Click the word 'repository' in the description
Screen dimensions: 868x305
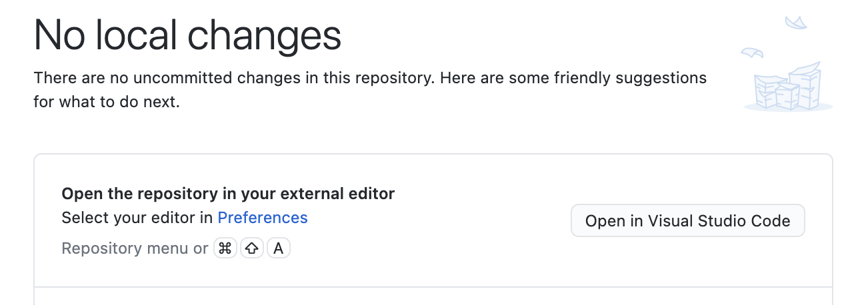(x=389, y=78)
